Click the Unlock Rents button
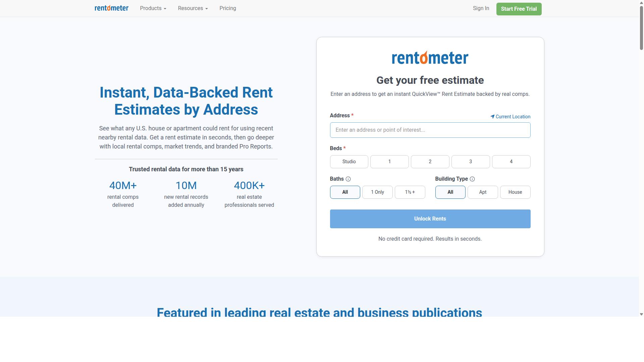 (x=430, y=219)
